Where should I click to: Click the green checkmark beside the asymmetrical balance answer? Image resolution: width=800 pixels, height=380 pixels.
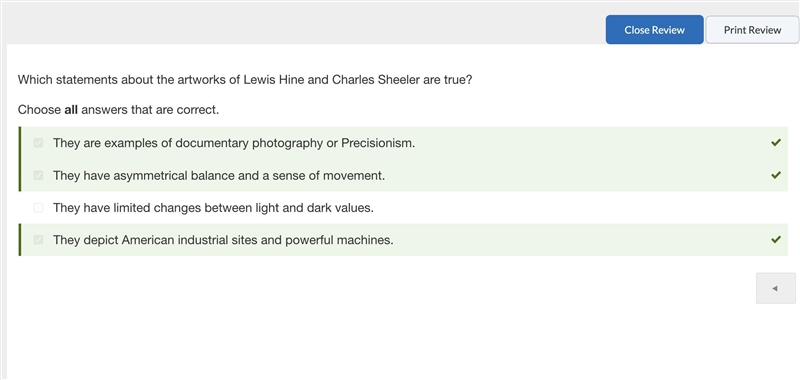click(776, 175)
